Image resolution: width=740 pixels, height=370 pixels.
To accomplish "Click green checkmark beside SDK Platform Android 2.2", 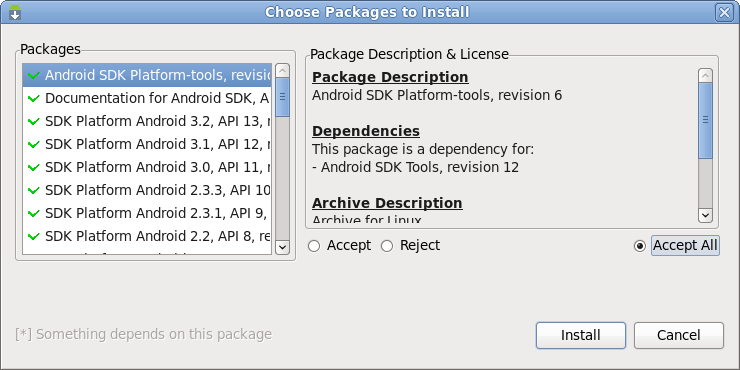I will click(34, 236).
